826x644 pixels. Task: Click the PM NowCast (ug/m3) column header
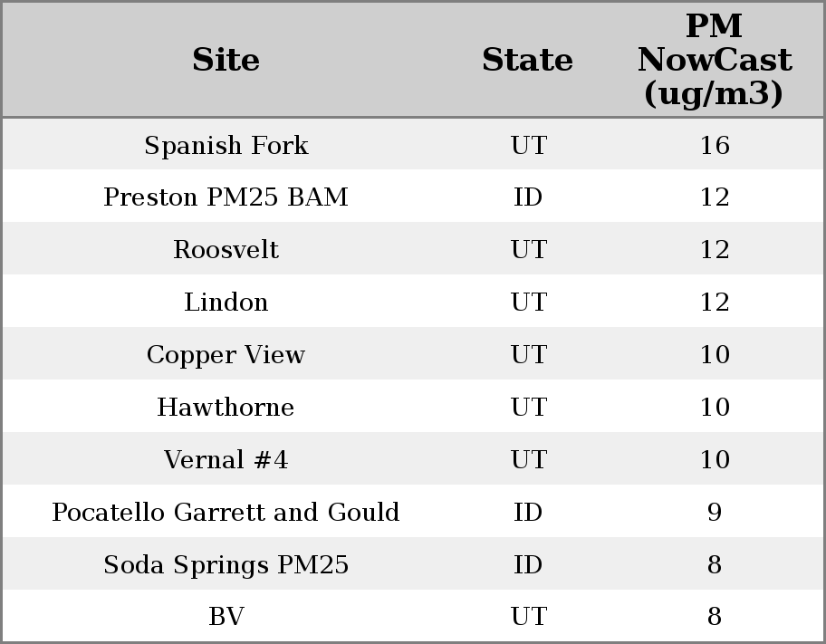714,60
